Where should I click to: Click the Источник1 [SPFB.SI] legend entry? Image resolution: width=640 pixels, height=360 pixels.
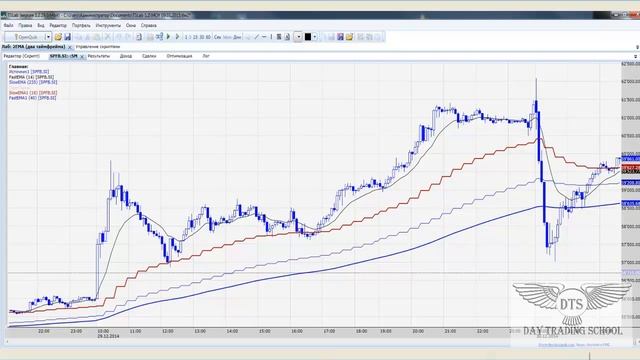(29, 71)
